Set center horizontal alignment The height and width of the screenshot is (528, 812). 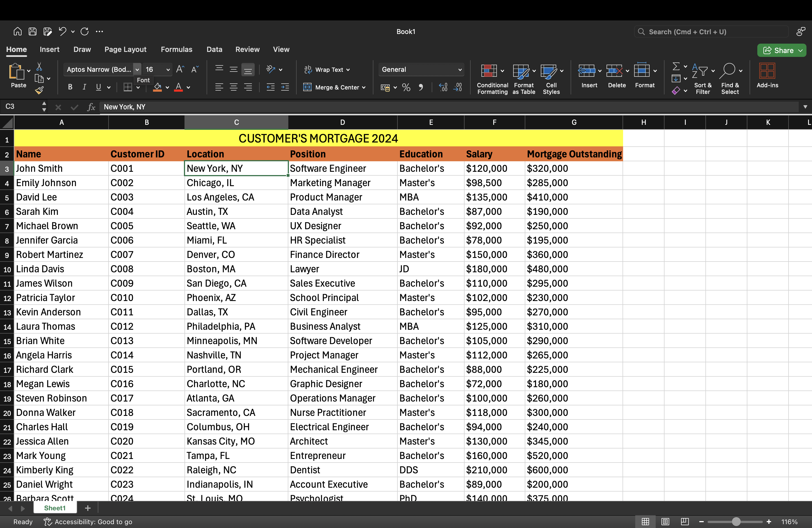tap(233, 87)
